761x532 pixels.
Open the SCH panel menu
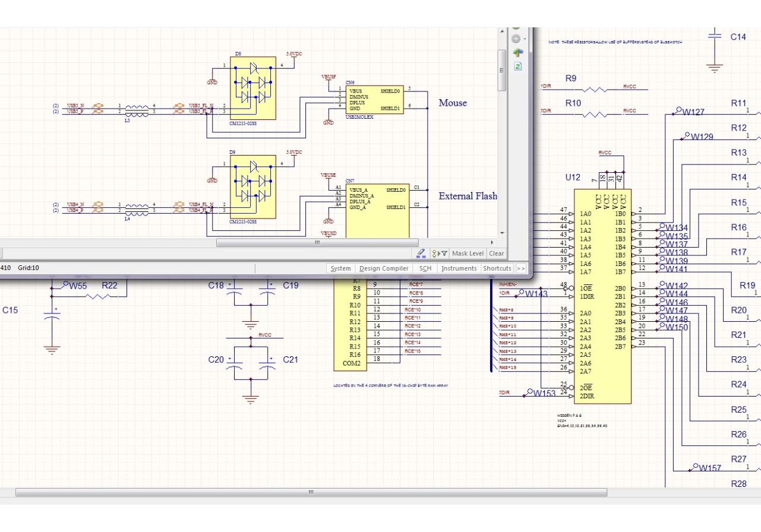coord(425,268)
